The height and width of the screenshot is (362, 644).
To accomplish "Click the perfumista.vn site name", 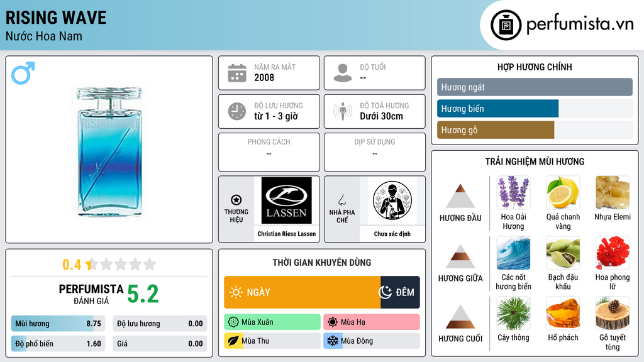I will click(x=580, y=25).
